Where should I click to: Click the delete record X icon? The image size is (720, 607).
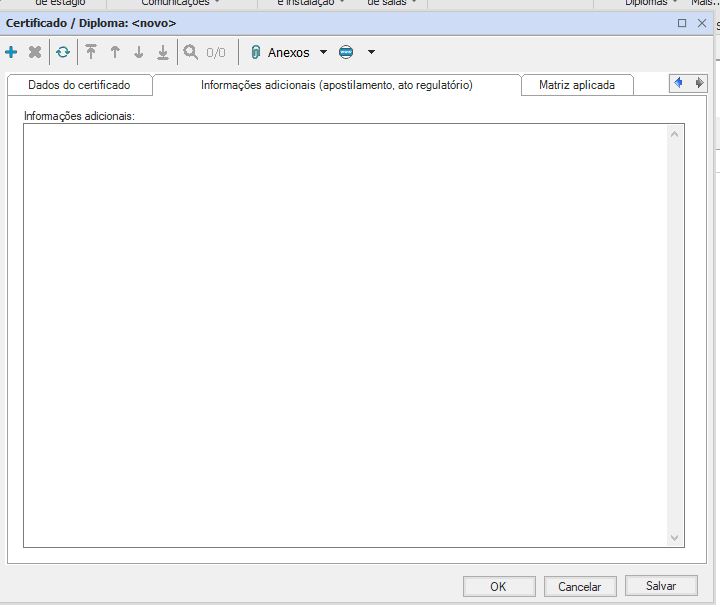35,52
